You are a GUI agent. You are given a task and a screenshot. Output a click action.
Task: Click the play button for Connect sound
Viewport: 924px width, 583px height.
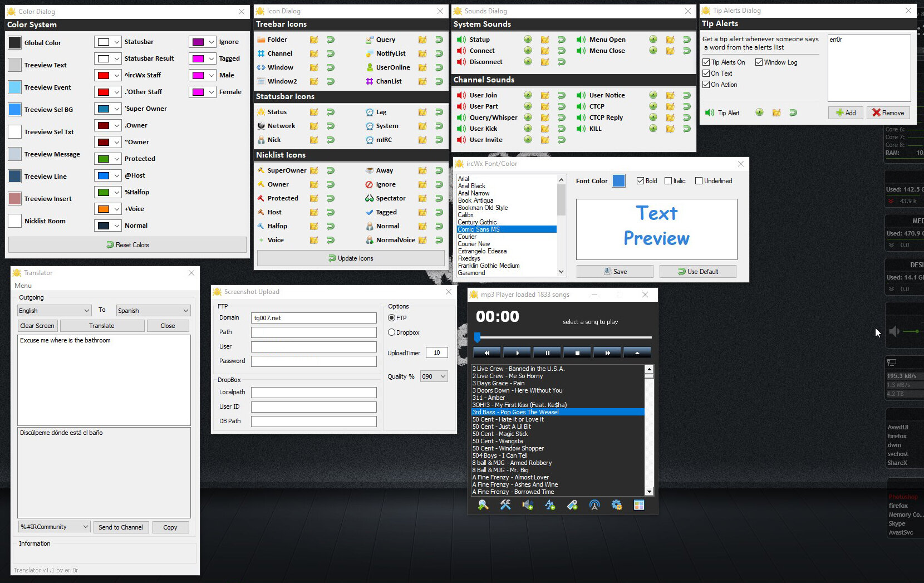pos(528,51)
